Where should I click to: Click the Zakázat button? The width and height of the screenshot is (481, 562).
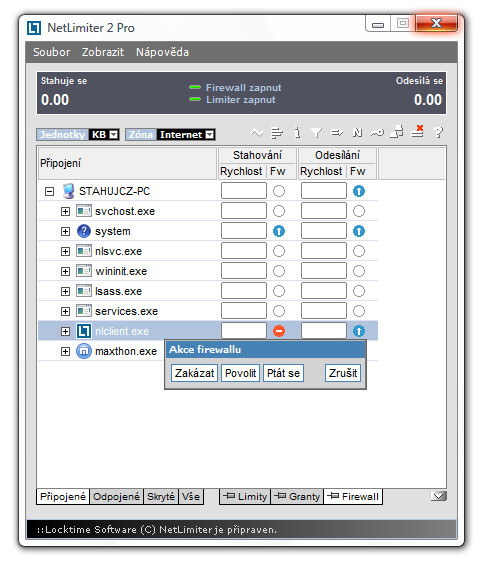tap(194, 373)
